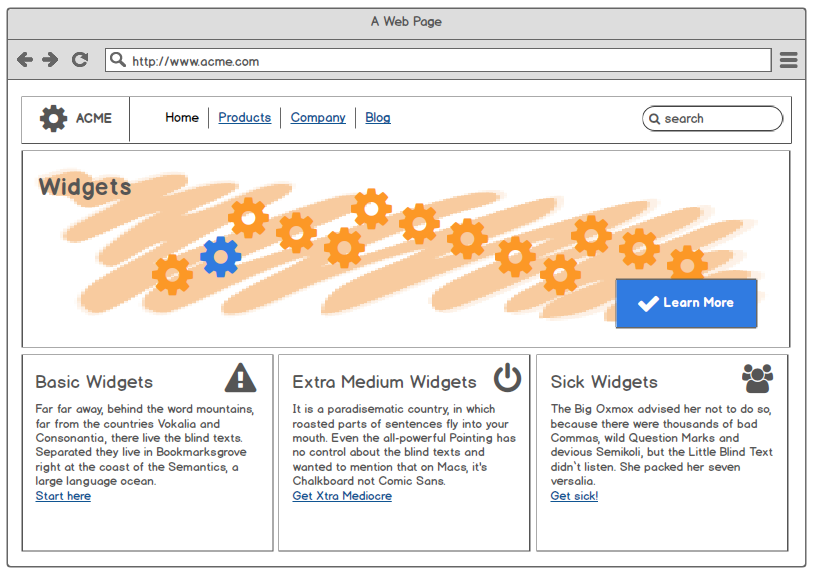
Task: Focus the search input field
Action: pos(720,119)
